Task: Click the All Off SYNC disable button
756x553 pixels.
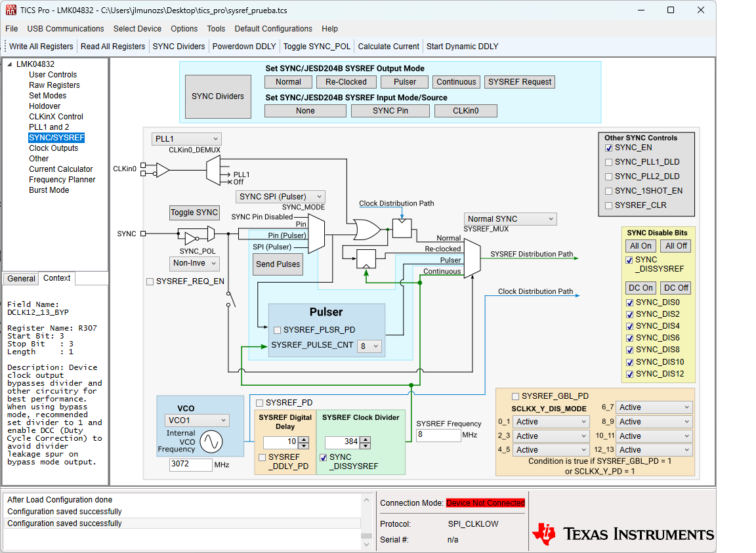Action: click(x=676, y=246)
